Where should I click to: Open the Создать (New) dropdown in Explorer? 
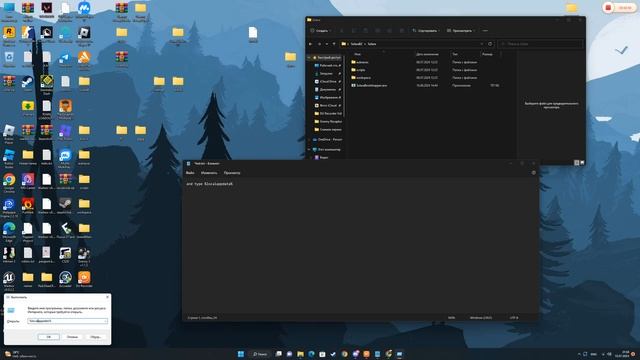tap(321, 31)
